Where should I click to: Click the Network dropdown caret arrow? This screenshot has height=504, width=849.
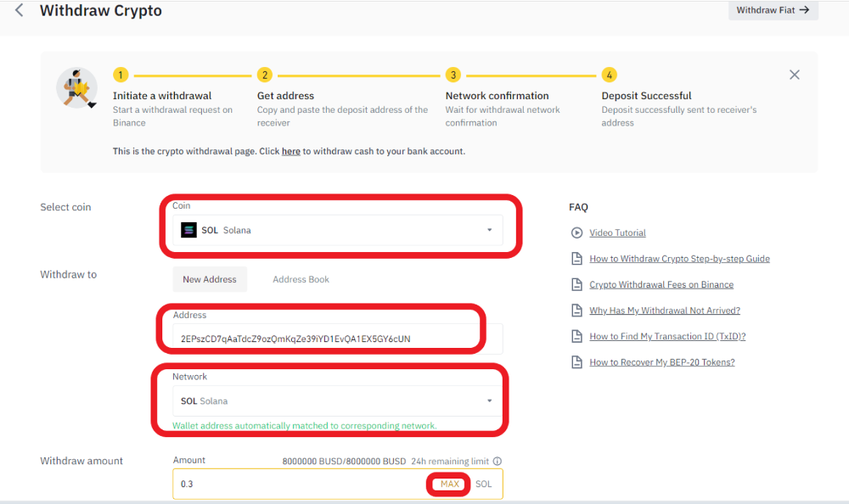pyautogui.click(x=490, y=401)
